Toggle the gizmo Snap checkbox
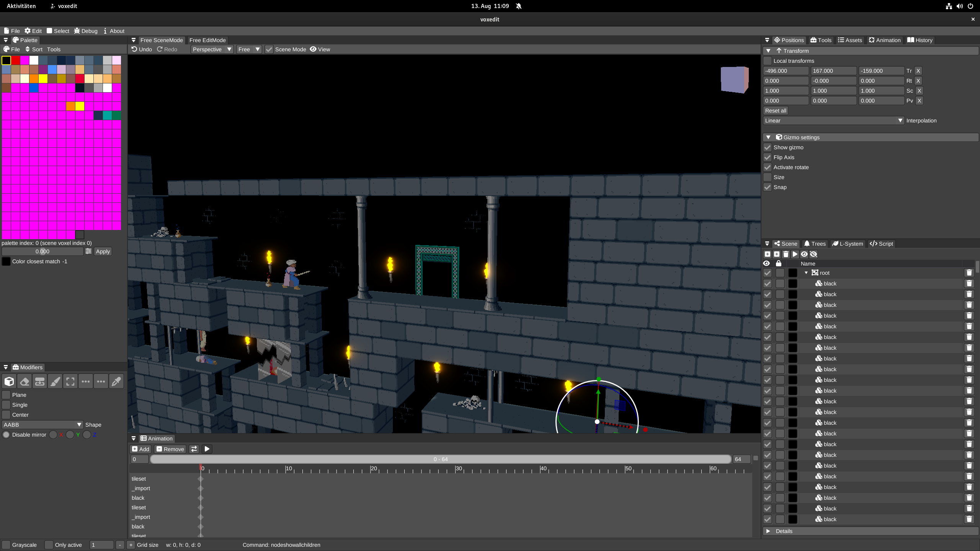980x551 pixels. (768, 187)
